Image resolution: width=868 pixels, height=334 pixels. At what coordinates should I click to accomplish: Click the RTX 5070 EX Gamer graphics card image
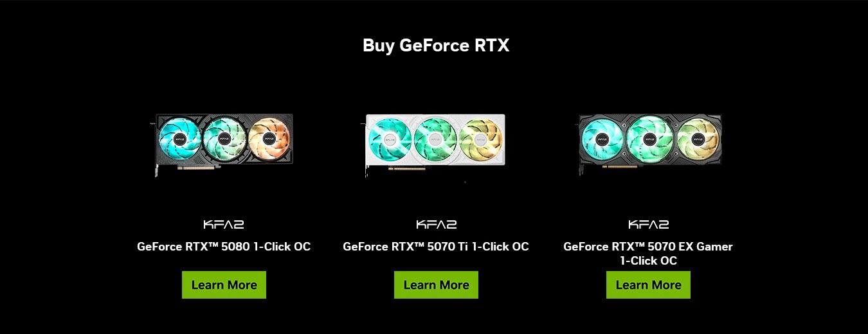coord(649,144)
